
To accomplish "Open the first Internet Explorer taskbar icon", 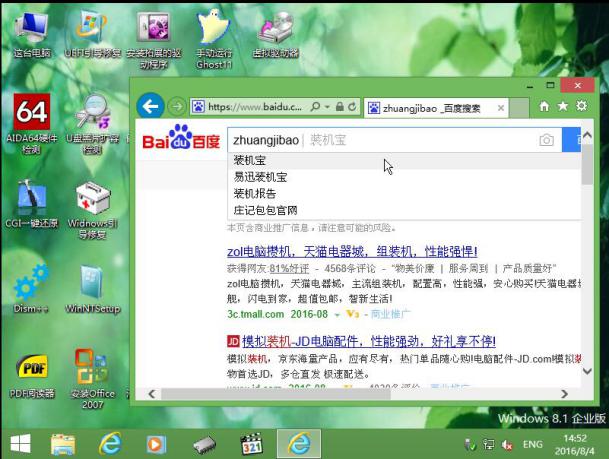I will (x=110, y=444).
